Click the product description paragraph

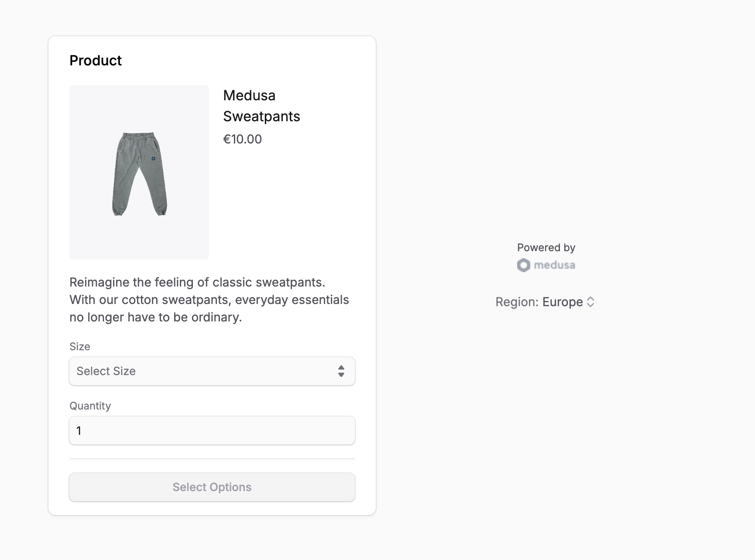point(209,300)
